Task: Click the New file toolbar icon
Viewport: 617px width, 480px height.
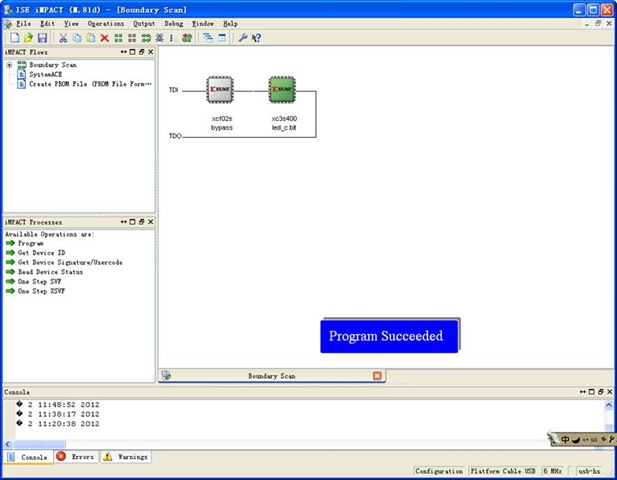Action: pos(12,37)
